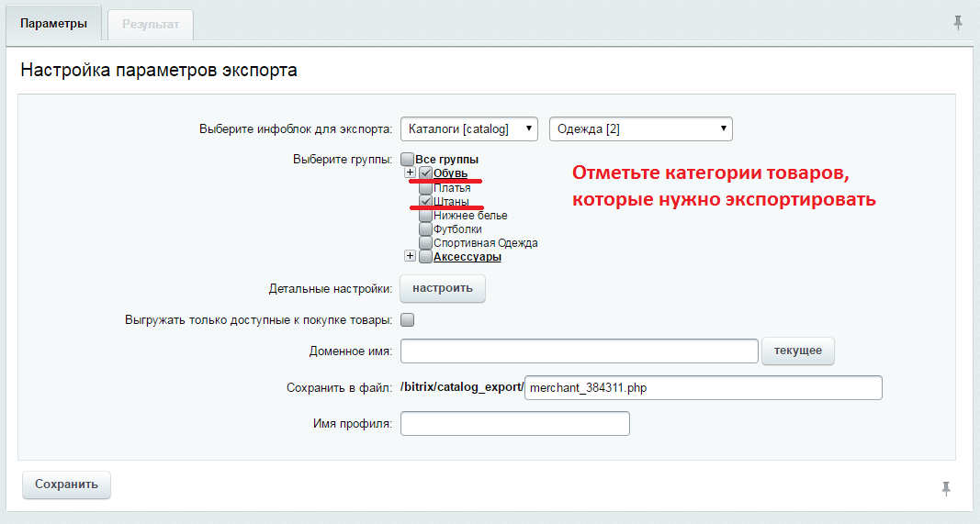Image resolution: width=980 pixels, height=524 pixels.
Task: Click the настроить detailed settings button
Action: tap(443, 288)
